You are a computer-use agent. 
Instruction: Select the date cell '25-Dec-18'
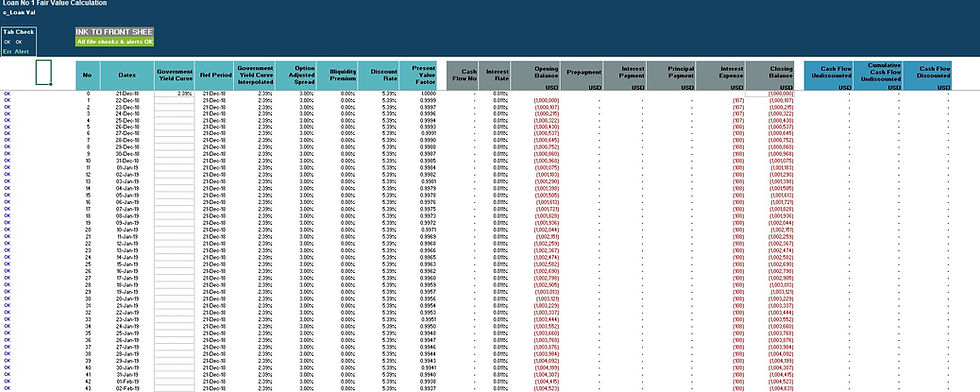pyautogui.click(x=127, y=120)
